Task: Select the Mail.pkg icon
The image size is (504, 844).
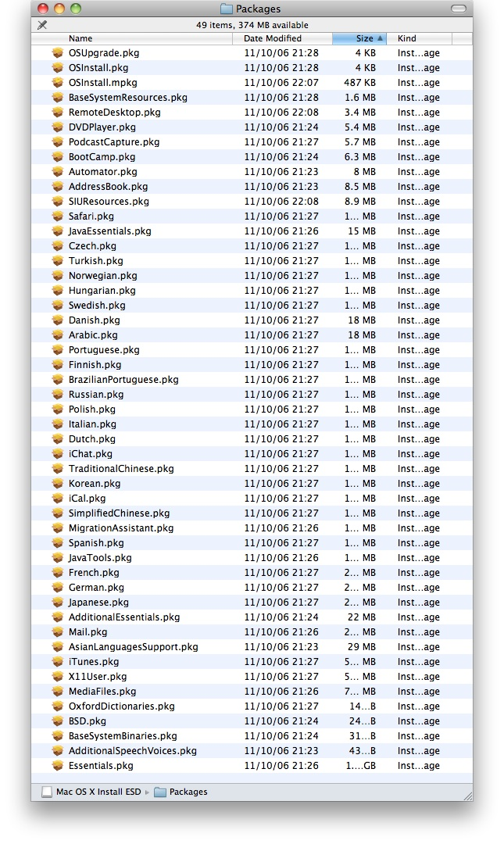Action: (x=58, y=632)
